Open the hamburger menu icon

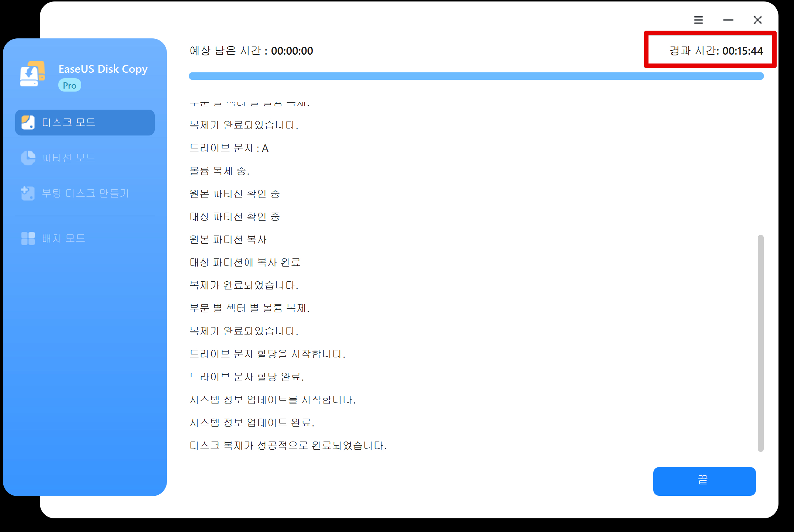pyautogui.click(x=698, y=20)
